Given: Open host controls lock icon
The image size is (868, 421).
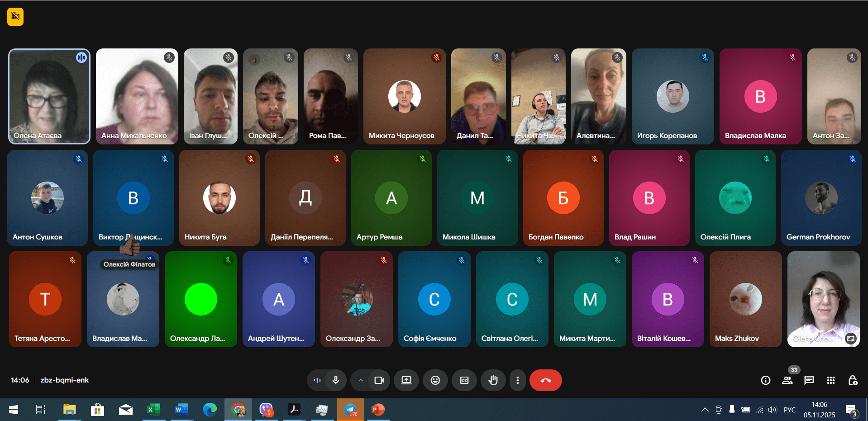Looking at the screenshot, I should (853, 380).
